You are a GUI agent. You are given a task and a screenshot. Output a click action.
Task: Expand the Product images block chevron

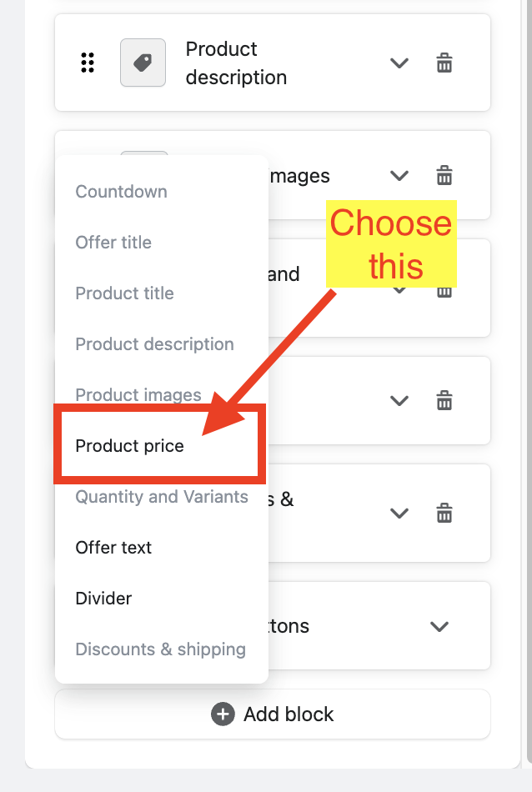pos(399,176)
